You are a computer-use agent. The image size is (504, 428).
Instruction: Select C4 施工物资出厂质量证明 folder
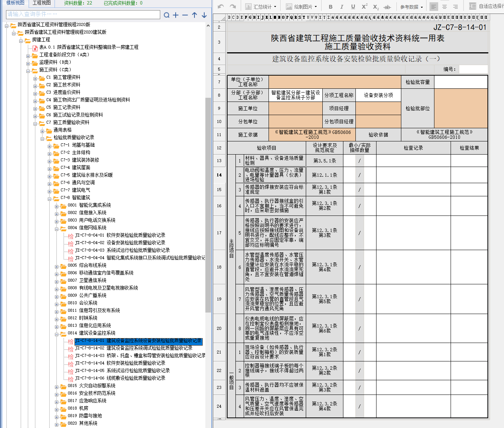point(88,100)
